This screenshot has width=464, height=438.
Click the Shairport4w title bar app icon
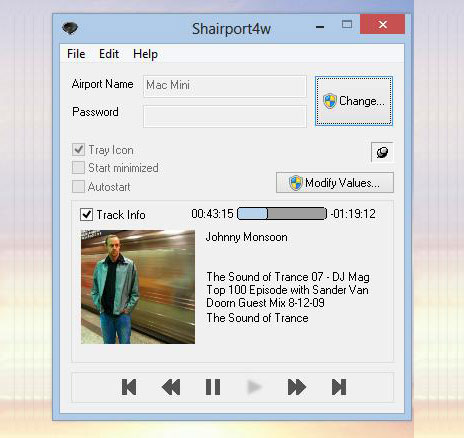70,28
